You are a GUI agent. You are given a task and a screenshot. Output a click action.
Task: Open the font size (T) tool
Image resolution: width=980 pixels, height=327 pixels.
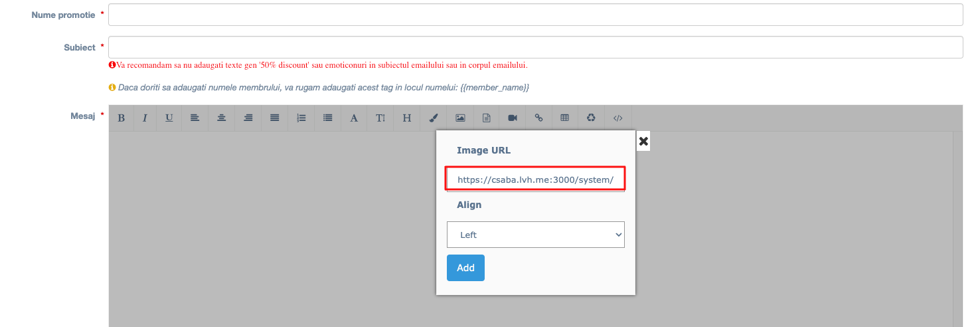pyautogui.click(x=380, y=118)
